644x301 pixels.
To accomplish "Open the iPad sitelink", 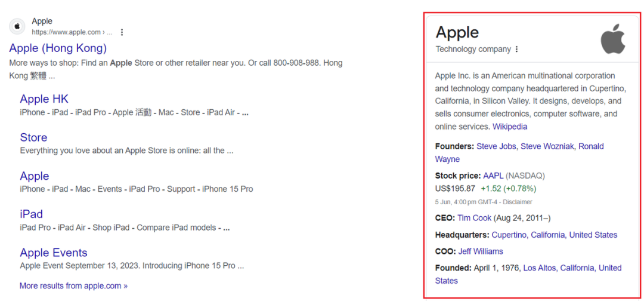I will coord(31,214).
